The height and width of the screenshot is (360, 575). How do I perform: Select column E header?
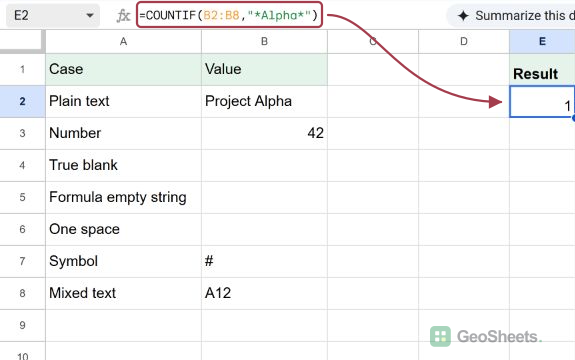[x=542, y=41]
